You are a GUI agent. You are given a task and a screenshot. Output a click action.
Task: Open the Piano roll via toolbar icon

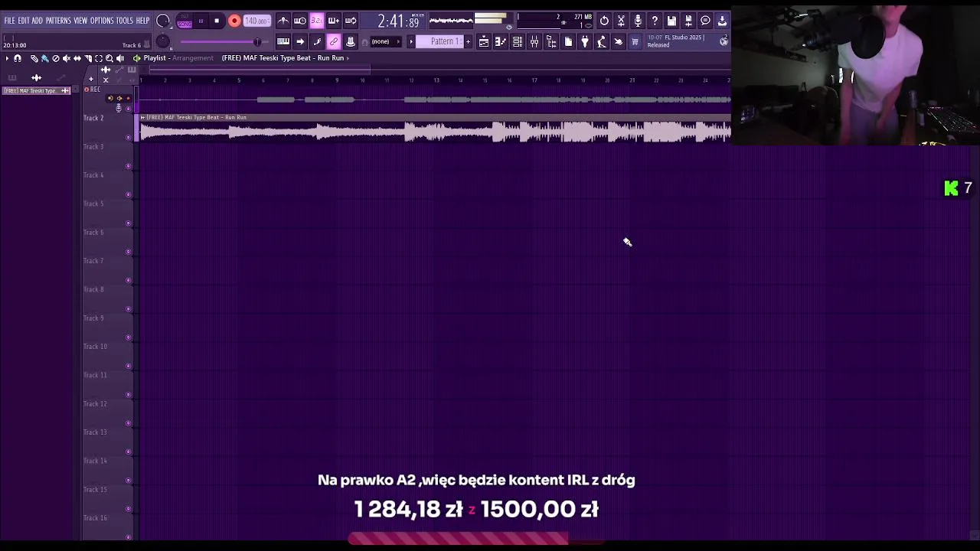500,42
